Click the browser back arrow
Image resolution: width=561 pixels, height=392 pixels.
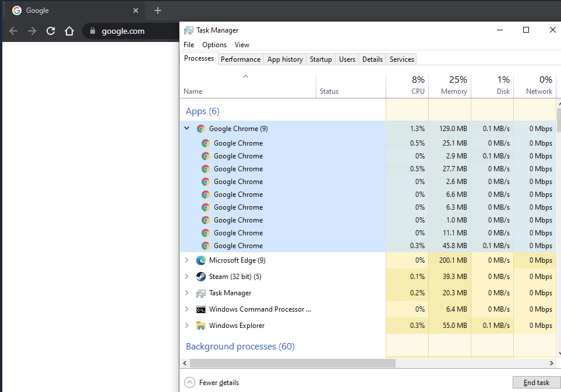pos(13,31)
